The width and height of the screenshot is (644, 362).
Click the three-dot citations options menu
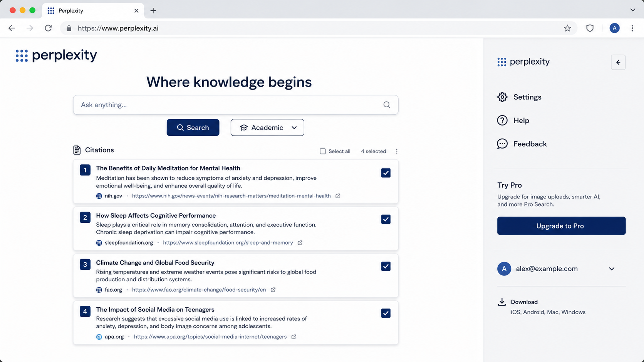click(x=397, y=151)
